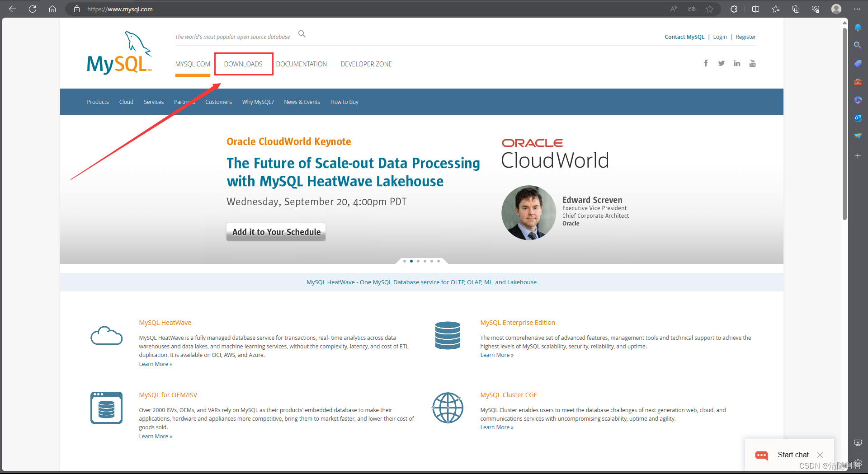View site security information lock icon

(x=77, y=9)
